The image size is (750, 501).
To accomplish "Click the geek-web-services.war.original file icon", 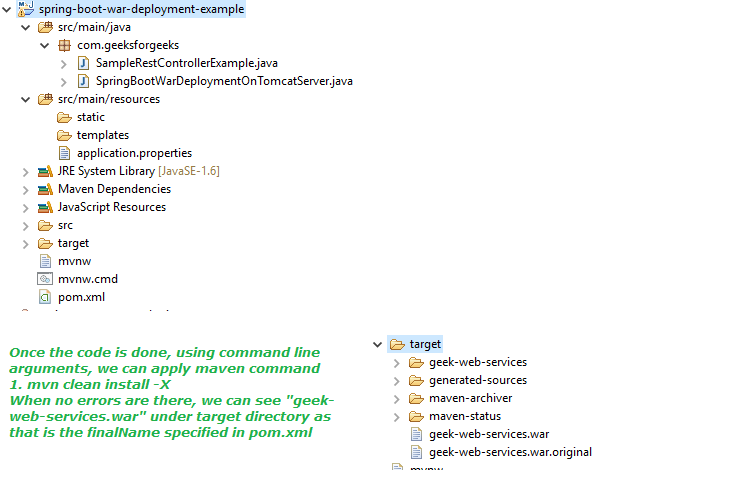I will pos(417,452).
